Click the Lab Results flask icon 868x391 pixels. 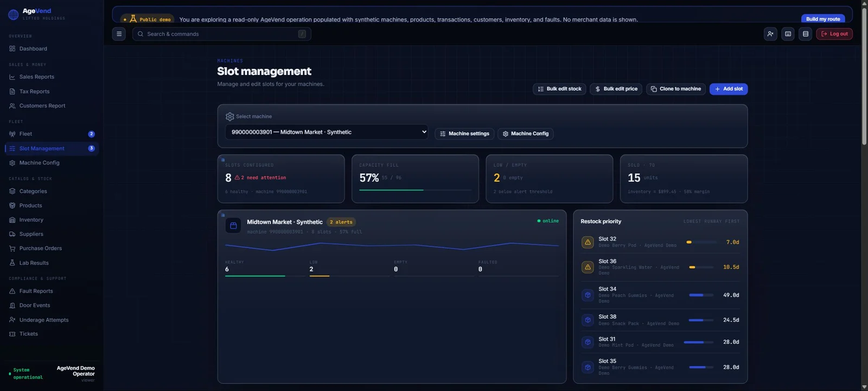12,263
